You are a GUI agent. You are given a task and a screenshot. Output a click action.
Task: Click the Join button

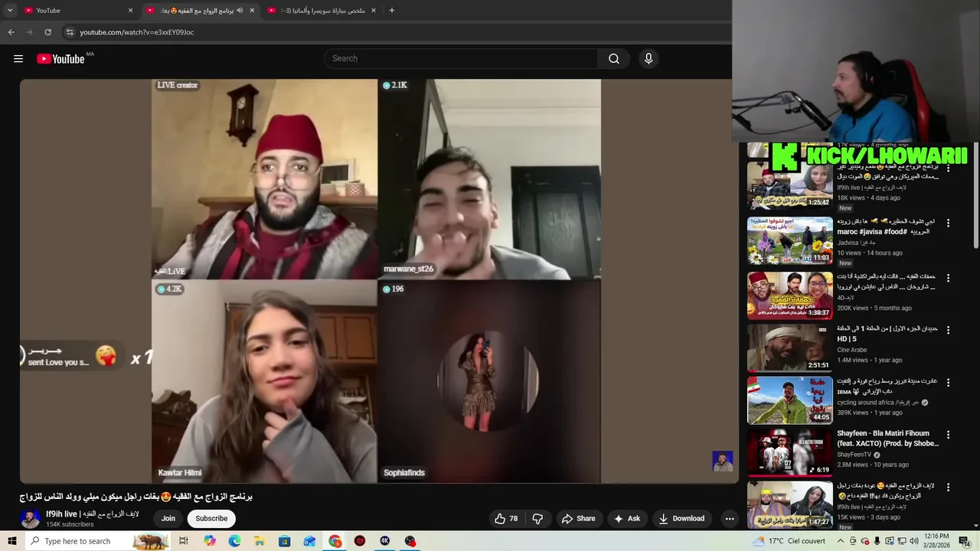click(x=168, y=518)
